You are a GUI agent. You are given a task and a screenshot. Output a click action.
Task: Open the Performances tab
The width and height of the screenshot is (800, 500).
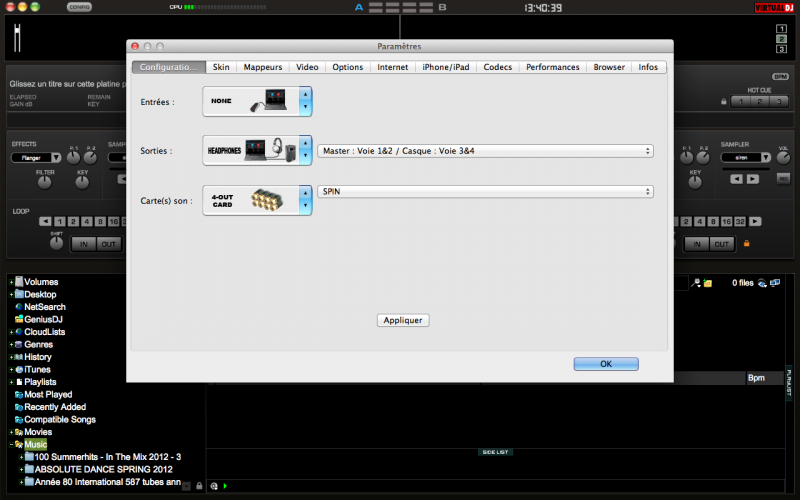[x=552, y=67]
